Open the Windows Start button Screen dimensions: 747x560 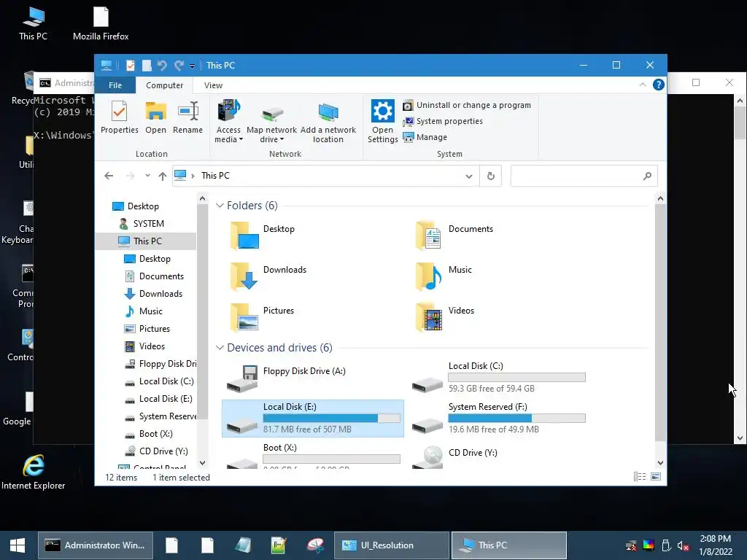(x=18, y=545)
